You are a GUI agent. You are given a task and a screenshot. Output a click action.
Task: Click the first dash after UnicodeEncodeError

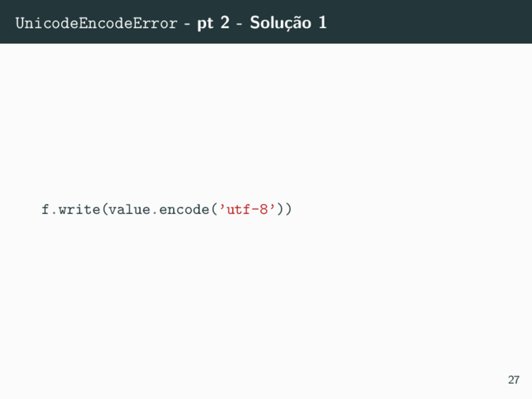click(187, 24)
